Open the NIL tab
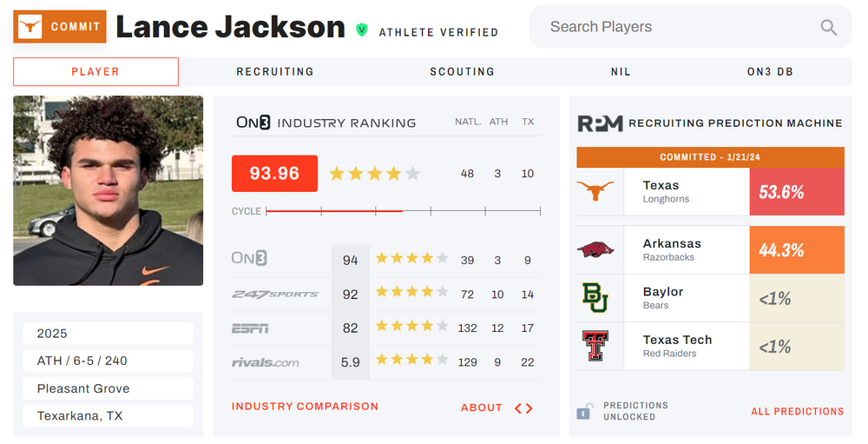The image size is (868, 444). [x=621, y=72]
